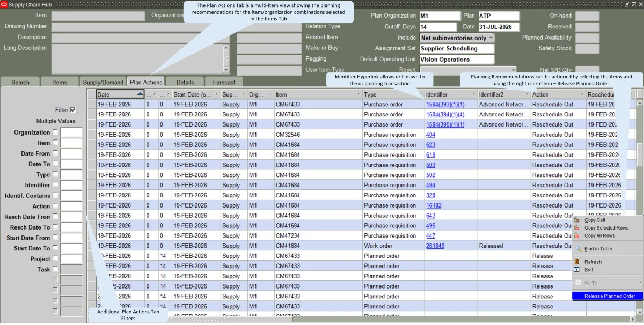Open the Supply/Demand tab
Image resolution: width=644 pixels, height=325 pixels.
point(103,82)
